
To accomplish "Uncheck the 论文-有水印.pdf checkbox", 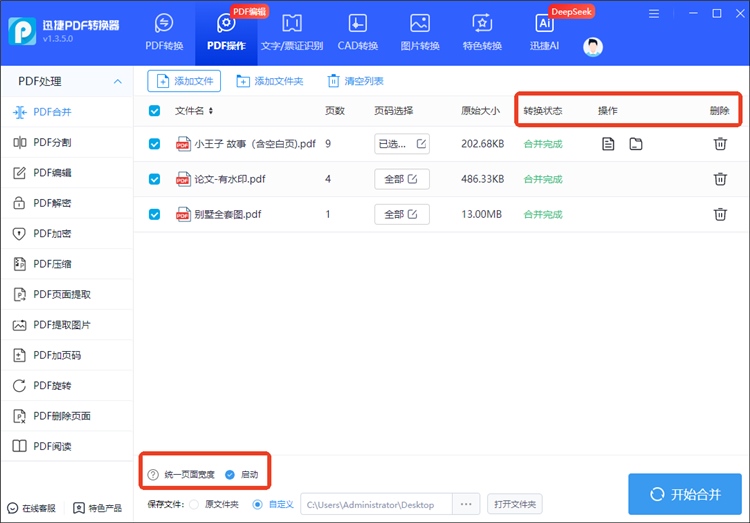I will pos(154,179).
